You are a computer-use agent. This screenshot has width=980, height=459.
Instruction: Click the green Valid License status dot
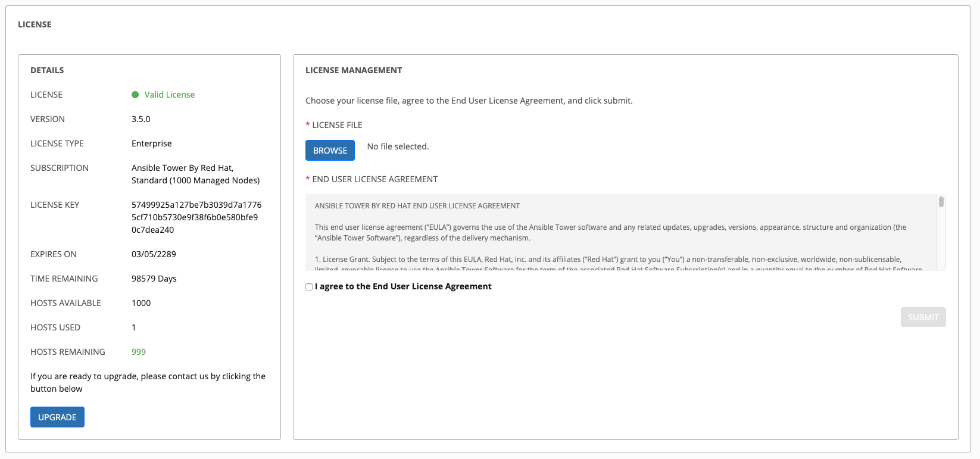coord(135,95)
